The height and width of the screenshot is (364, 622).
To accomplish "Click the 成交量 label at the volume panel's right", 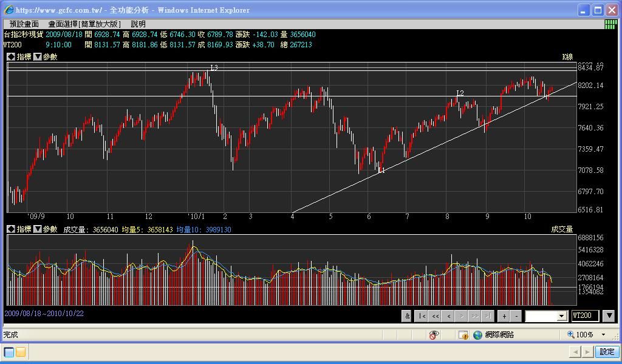I will click(562, 229).
